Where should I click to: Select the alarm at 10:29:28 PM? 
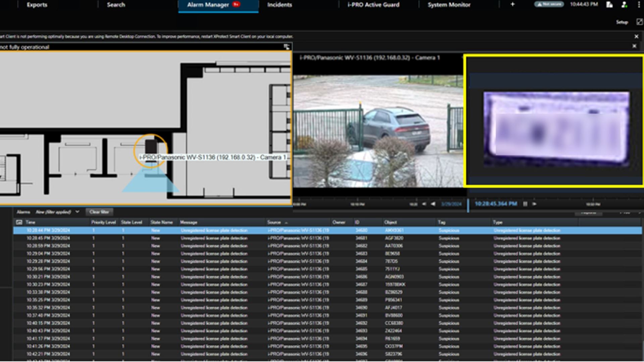(328, 261)
